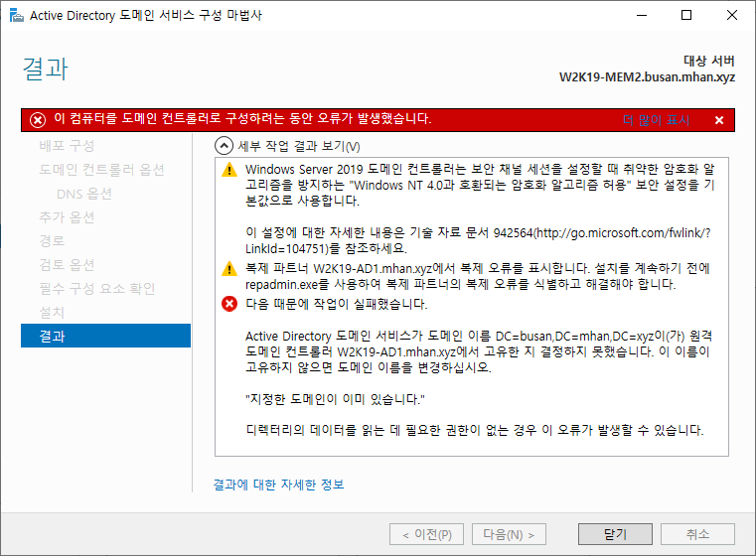Click the '취소' button

(x=697, y=534)
